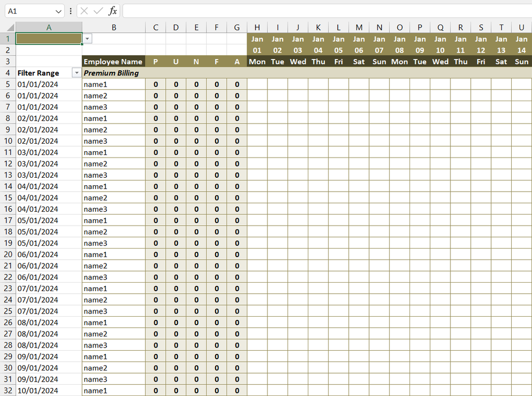Click name3 in row 31
The height and width of the screenshot is (396, 532).
pyautogui.click(x=113, y=379)
